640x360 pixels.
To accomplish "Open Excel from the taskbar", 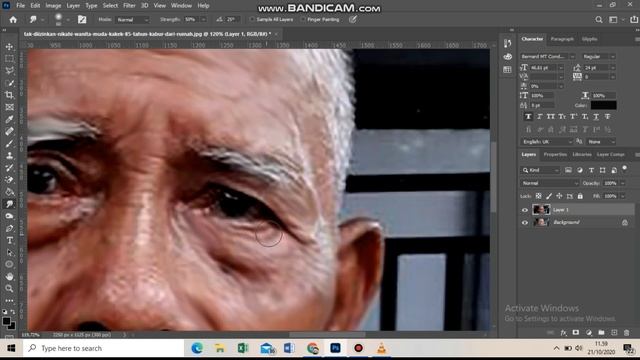I will click(x=243, y=348).
